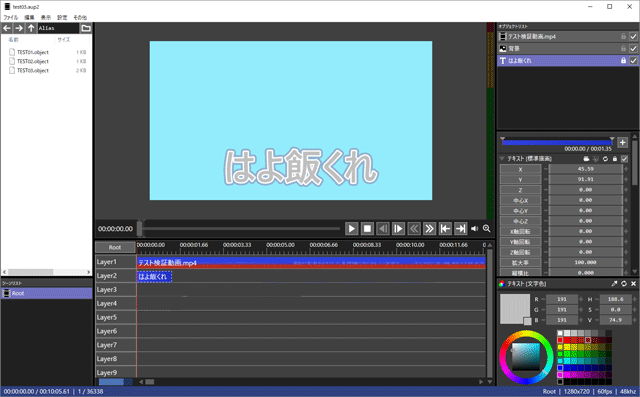Go forward in the file browser
The image size is (640, 397).
tap(19, 28)
